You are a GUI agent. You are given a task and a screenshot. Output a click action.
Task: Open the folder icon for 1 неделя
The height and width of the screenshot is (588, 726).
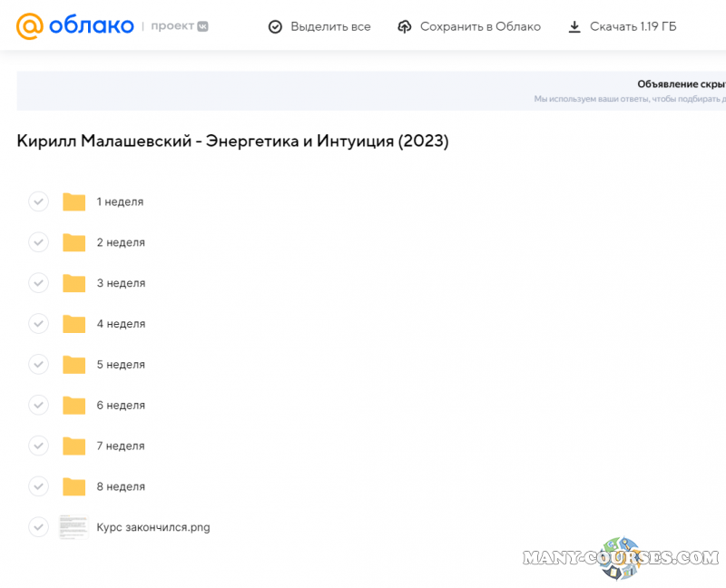point(74,201)
